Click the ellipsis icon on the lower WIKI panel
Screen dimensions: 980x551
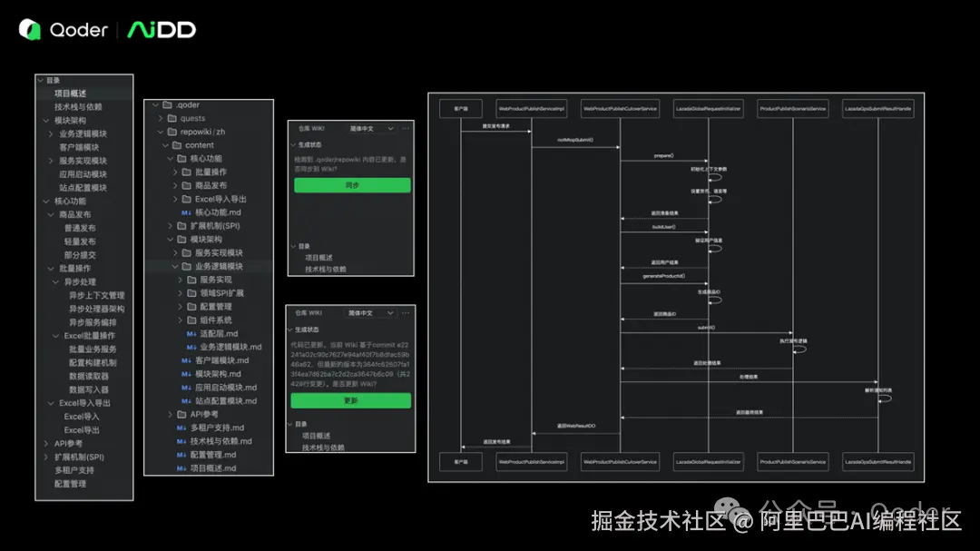click(x=404, y=313)
